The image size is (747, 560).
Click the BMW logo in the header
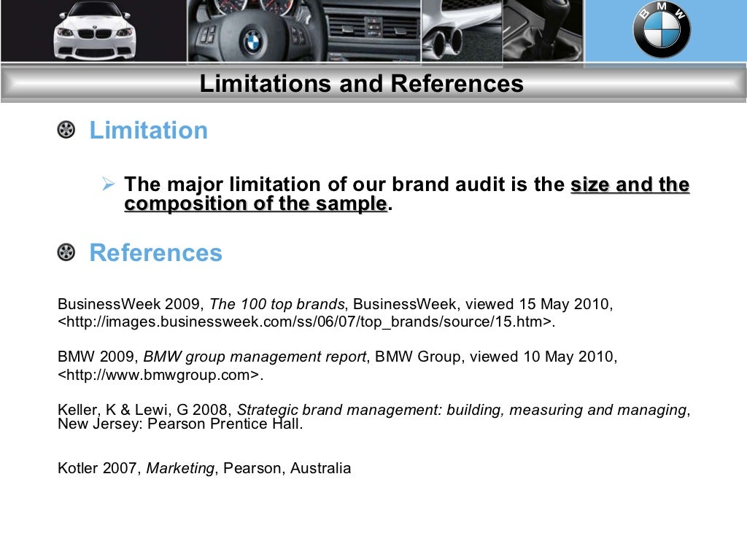click(x=661, y=29)
